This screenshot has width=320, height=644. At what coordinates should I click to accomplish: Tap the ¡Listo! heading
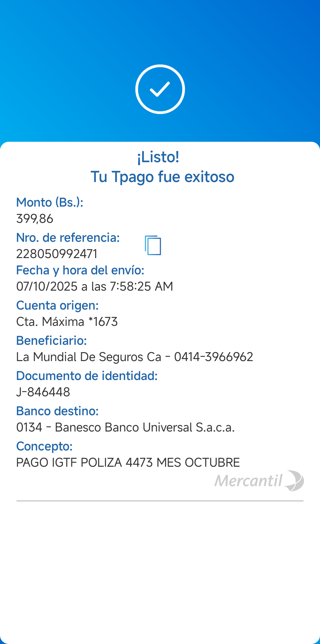pos(158,157)
